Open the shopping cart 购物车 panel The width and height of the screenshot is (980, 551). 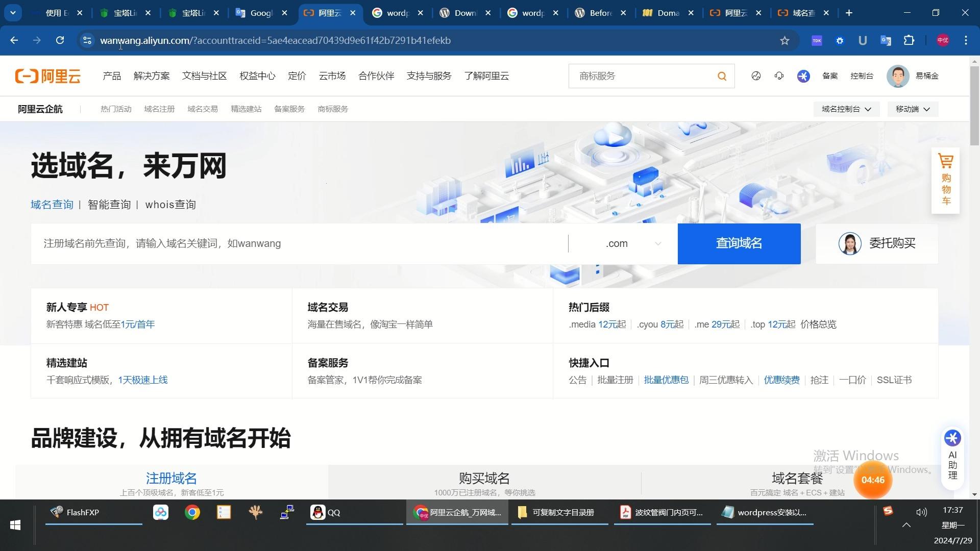[946, 180]
